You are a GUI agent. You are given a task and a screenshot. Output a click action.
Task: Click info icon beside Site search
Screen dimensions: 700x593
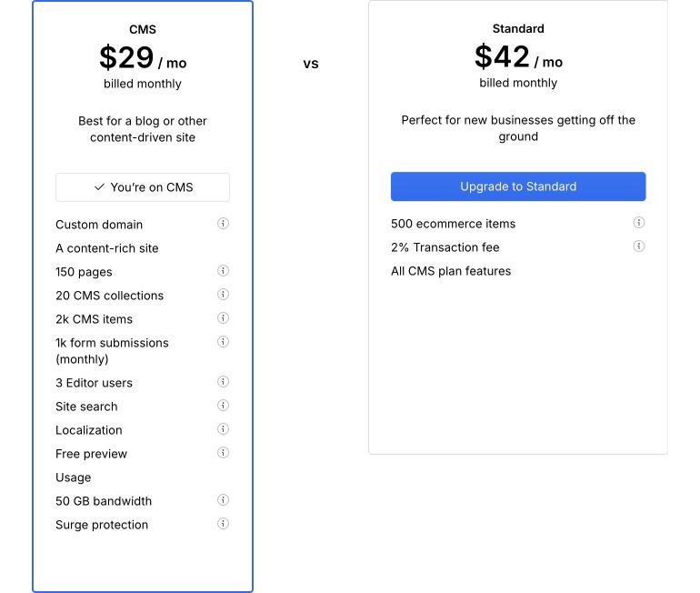click(x=223, y=406)
